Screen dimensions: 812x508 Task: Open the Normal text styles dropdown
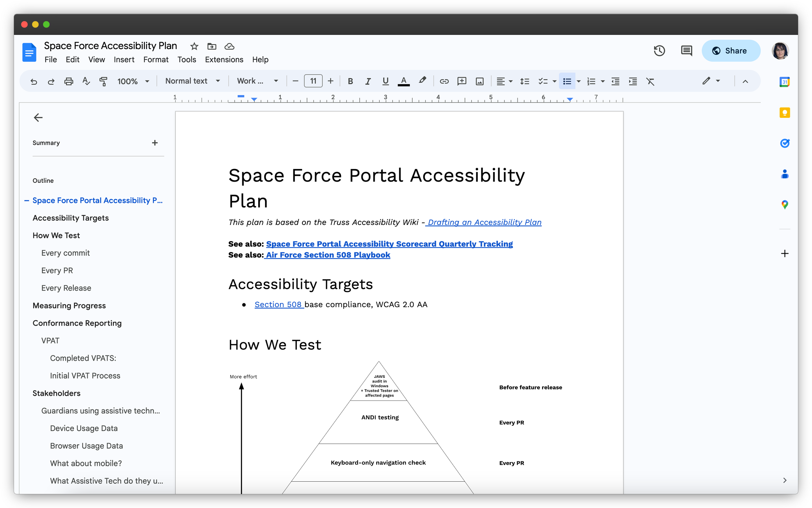pos(192,81)
